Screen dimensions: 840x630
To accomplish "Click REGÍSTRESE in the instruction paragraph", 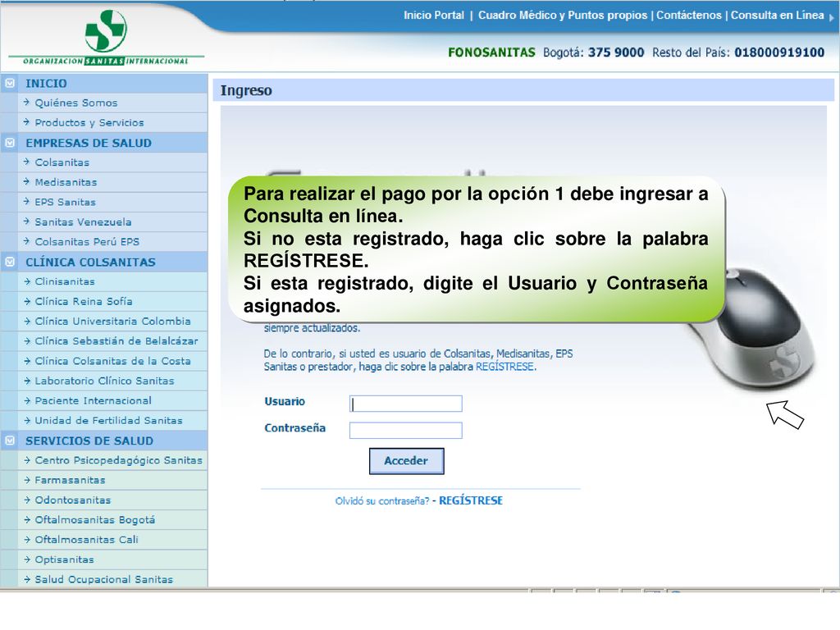I will pos(505,367).
